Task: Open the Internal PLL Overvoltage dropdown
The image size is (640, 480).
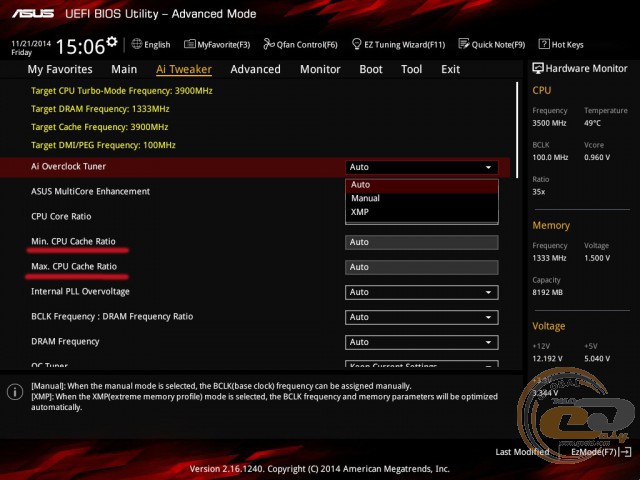Action: 422,292
